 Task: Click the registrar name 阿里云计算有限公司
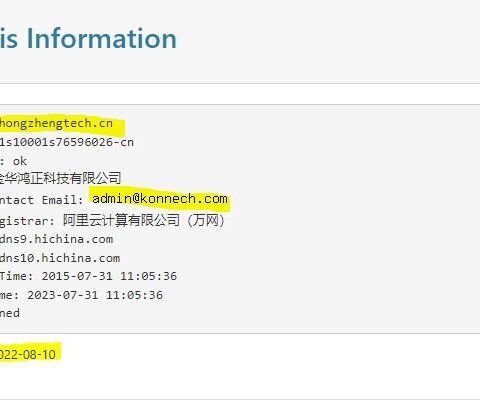tap(121, 220)
